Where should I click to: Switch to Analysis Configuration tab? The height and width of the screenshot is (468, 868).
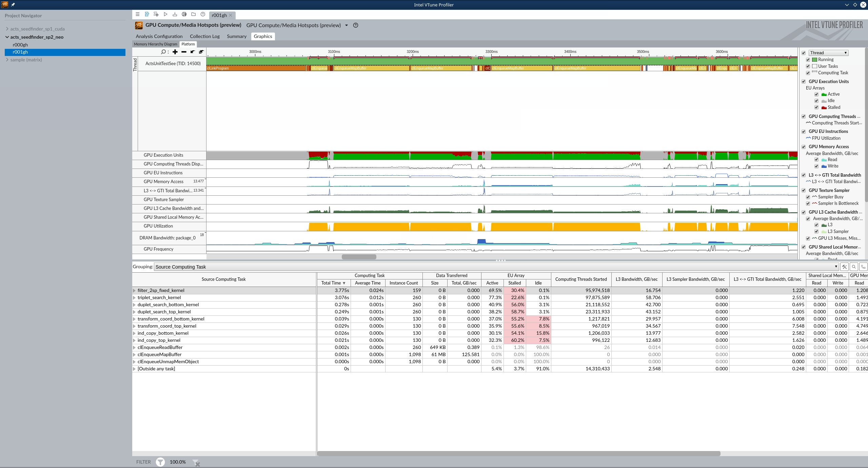tap(159, 36)
